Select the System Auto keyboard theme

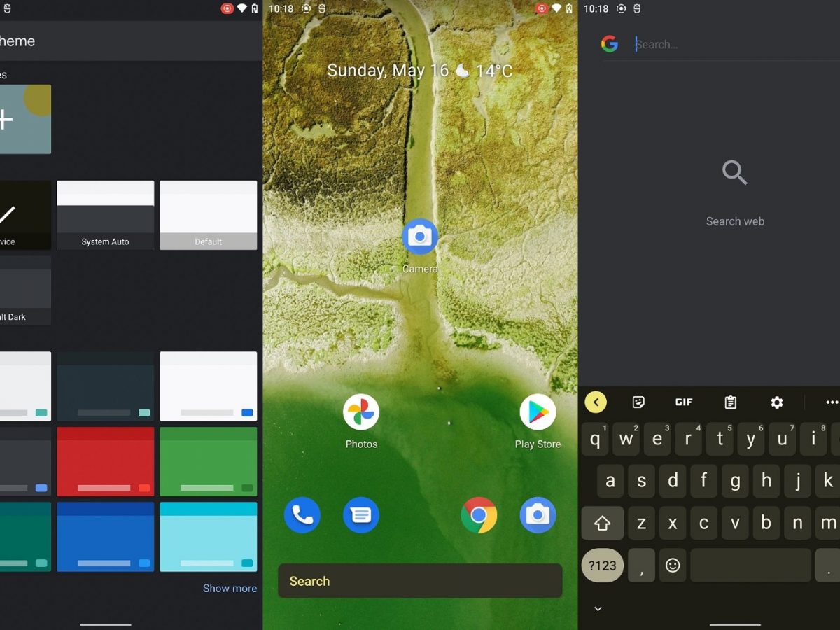click(105, 215)
